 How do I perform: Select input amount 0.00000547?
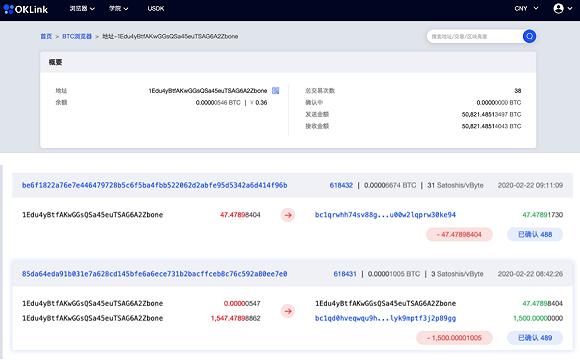pos(242,303)
